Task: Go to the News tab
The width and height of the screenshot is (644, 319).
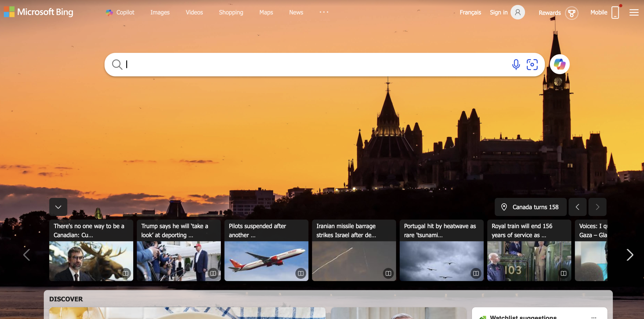Action: pos(296,12)
